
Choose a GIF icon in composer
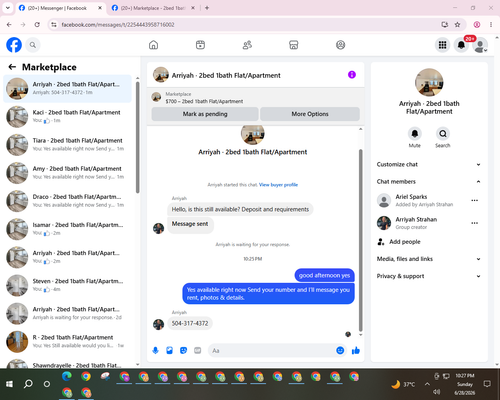click(x=198, y=351)
